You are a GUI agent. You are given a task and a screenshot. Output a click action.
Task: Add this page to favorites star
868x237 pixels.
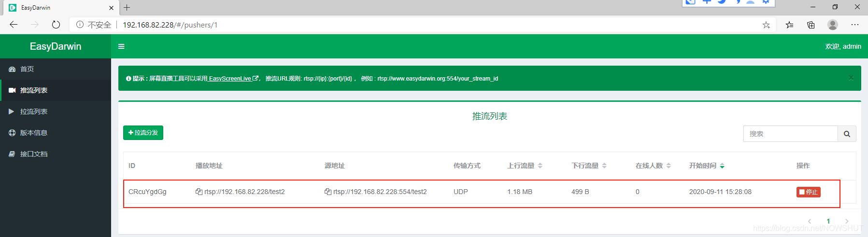pyautogui.click(x=766, y=25)
